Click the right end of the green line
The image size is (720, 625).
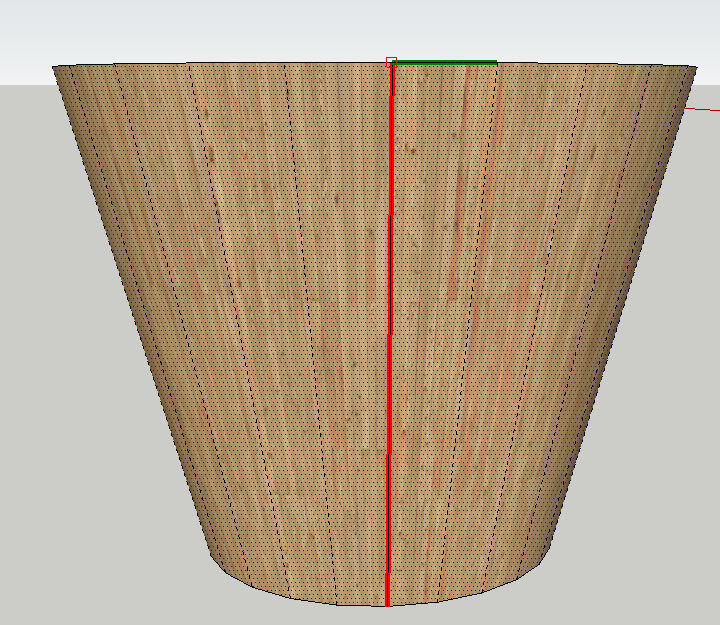[x=496, y=62]
